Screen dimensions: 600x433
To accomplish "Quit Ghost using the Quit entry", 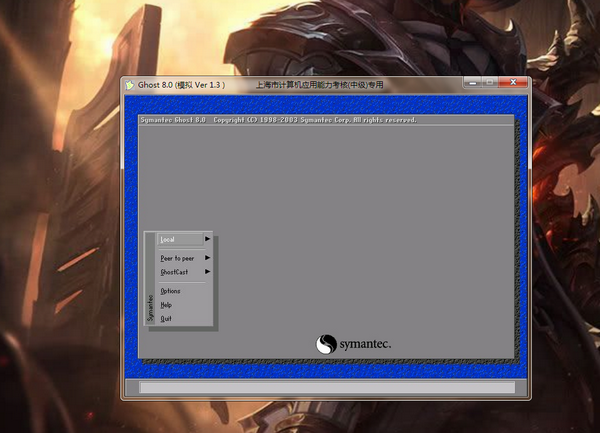I will (166, 318).
